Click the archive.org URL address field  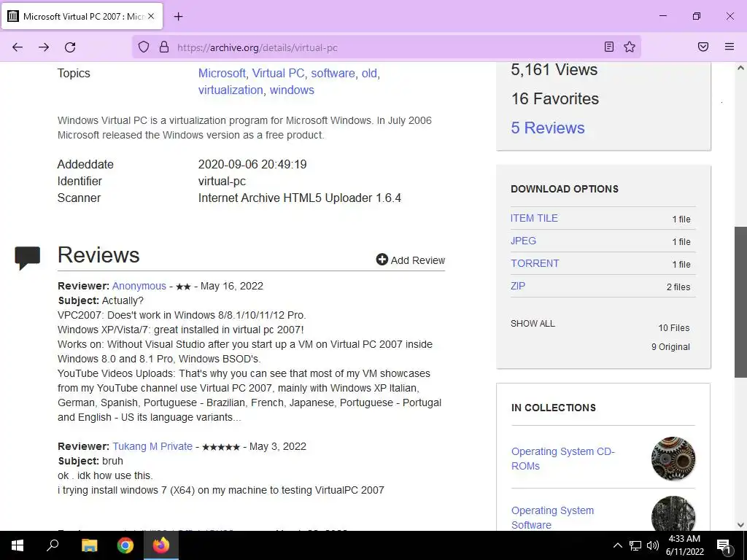386,47
